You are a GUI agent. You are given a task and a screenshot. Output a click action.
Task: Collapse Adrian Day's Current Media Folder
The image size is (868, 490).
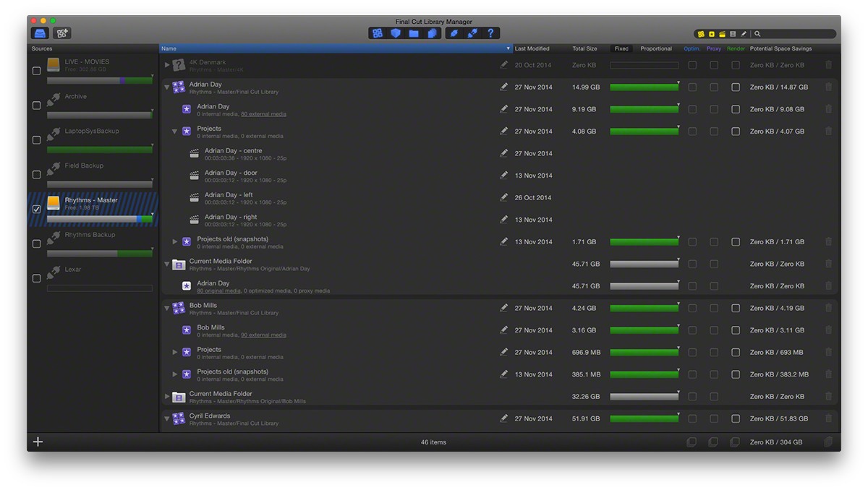coord(167,264)
